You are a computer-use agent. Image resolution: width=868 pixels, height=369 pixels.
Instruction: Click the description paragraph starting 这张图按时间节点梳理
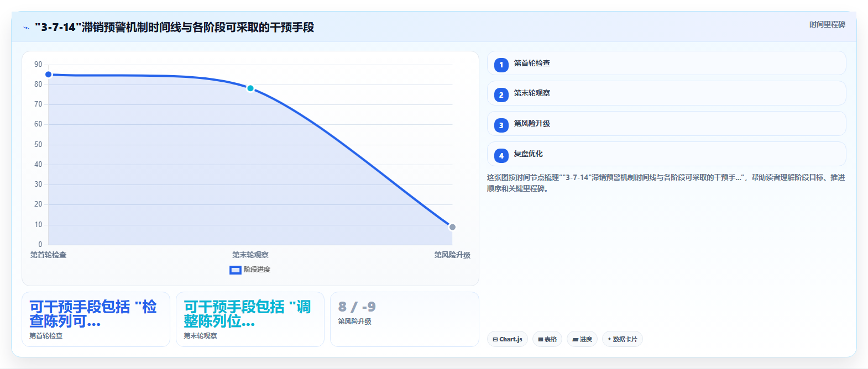(x=666, y=183)
